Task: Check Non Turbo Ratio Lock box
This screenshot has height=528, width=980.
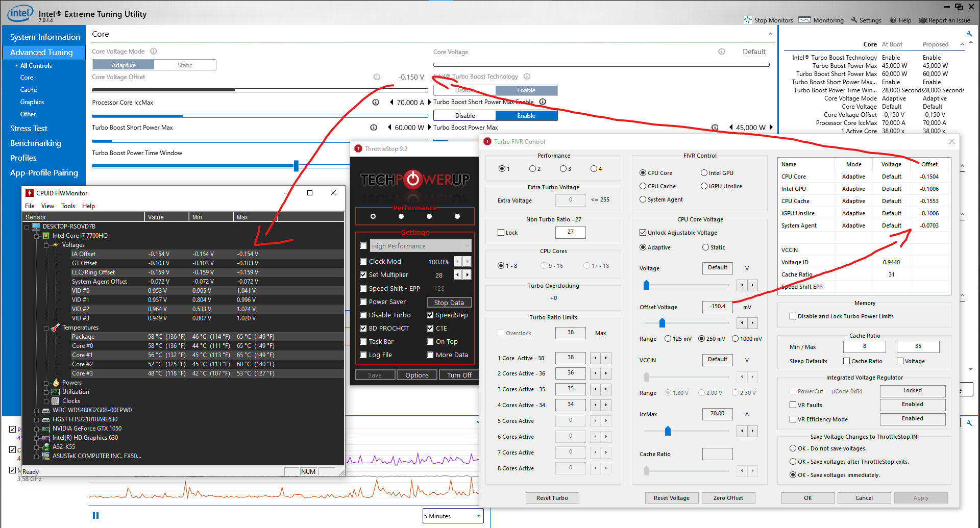Action: [x=501, y=233]
